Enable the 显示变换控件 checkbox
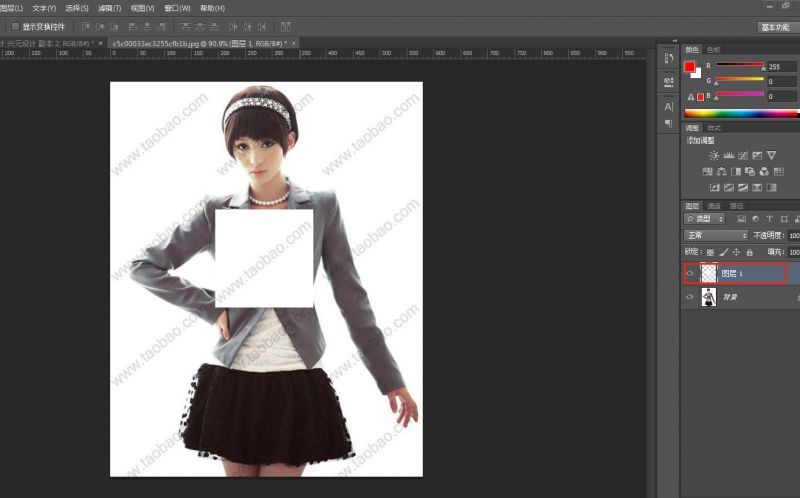This screenshot has width=800, height=498. coord(15,26)
